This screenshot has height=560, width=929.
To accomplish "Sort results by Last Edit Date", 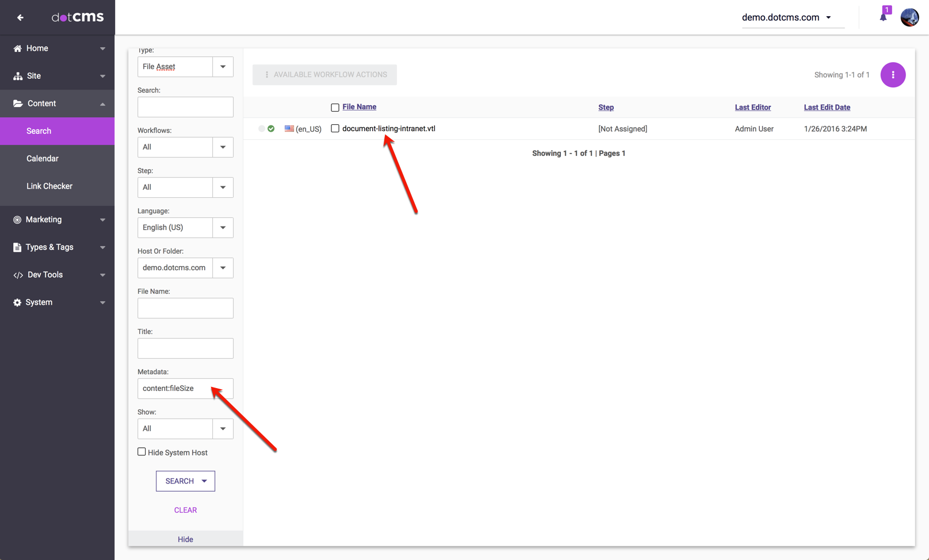I will pyautogui.click(x=827, y=108).
